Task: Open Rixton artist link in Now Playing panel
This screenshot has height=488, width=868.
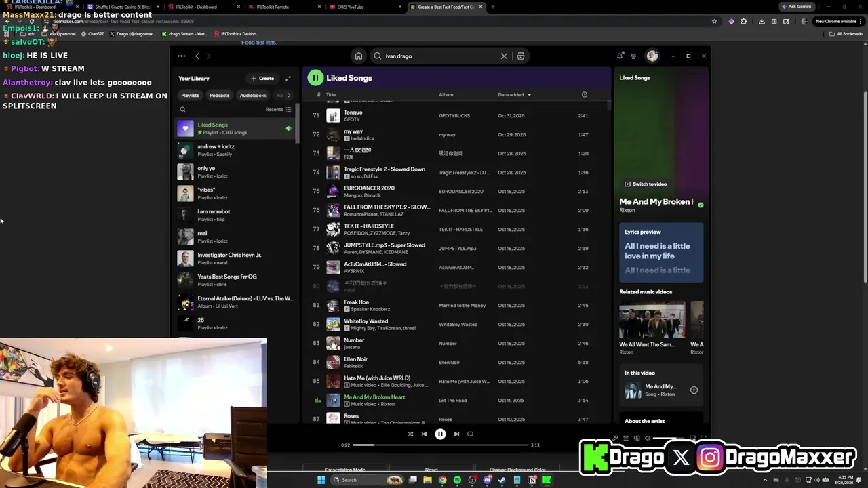Action: (627, 211)
